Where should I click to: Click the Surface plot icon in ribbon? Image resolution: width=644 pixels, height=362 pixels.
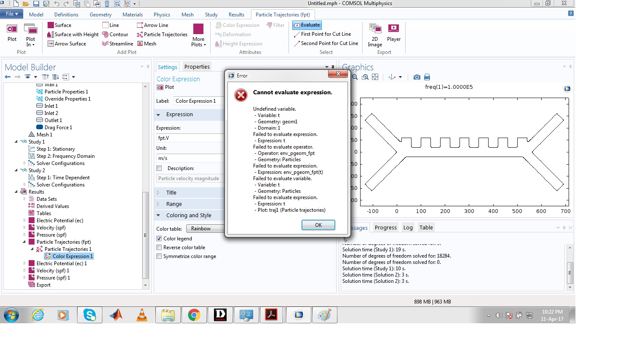click(51, 25)
